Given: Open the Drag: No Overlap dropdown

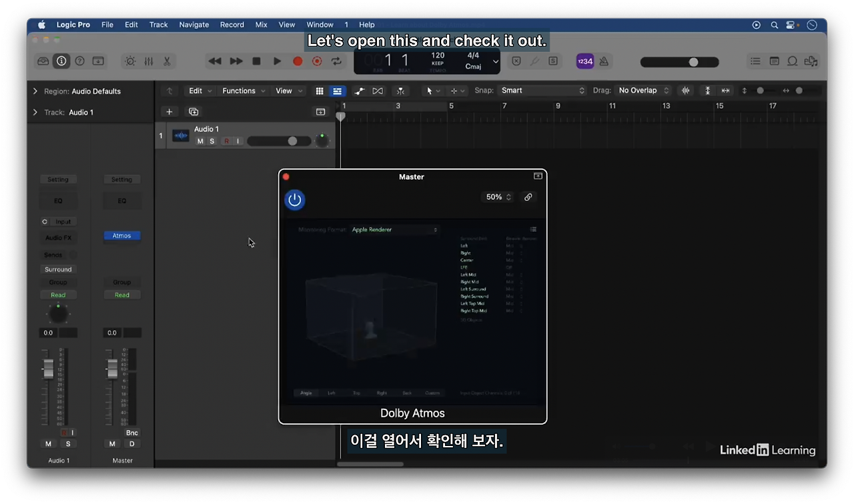Looking at the screenshot, I should [x=643, y=91].
